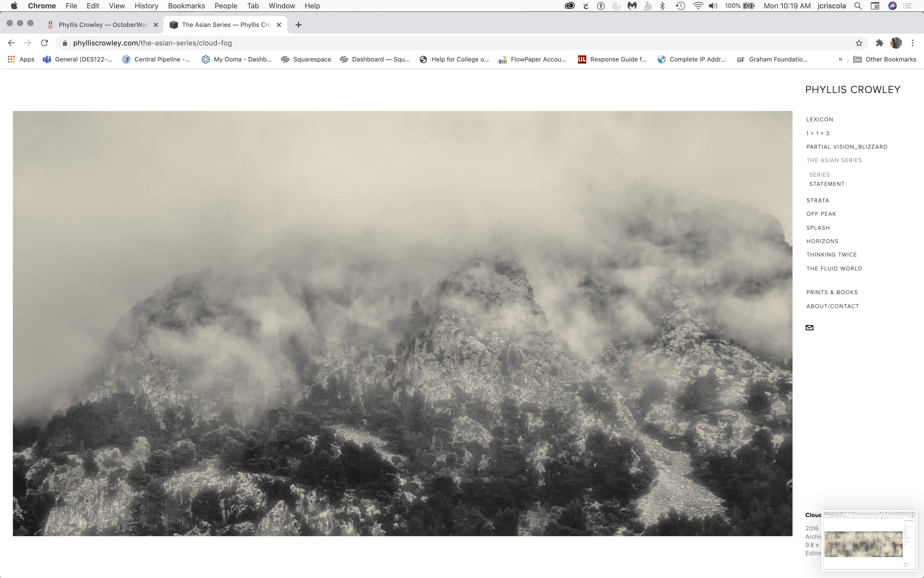Open FlowPaper Account bookmark
This screenshot has height=578, width=924.
532,59
